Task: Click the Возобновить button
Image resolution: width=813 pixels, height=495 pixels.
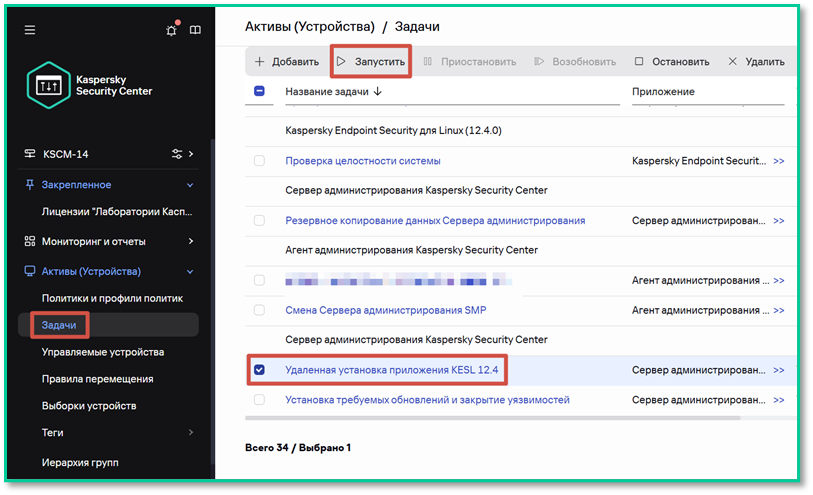Action: click(575, 62)
